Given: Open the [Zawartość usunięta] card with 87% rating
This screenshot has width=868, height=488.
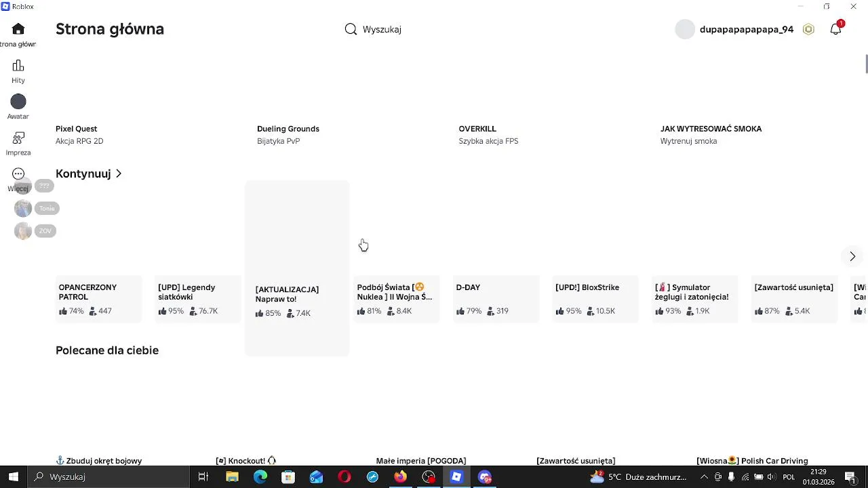Looking at the screenshot, I should click(795, 298).
